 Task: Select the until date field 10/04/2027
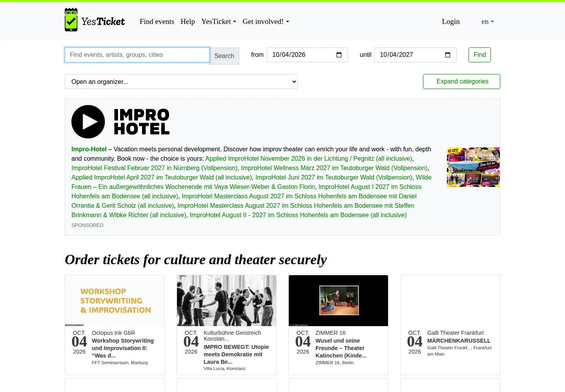click(416, 55)
